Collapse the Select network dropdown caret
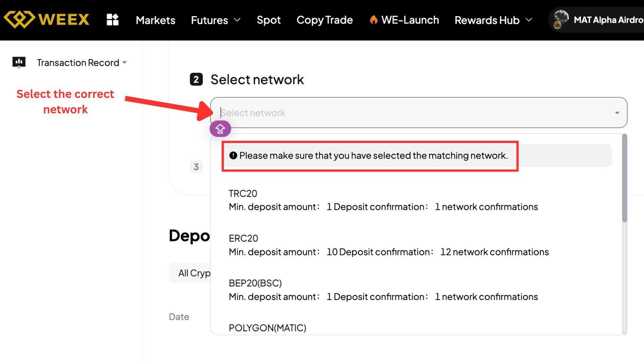 tap(617, 113)
